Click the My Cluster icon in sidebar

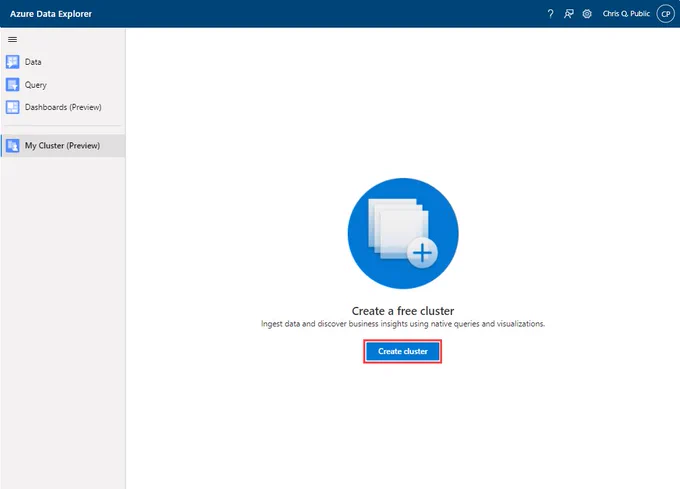point(13,146)
